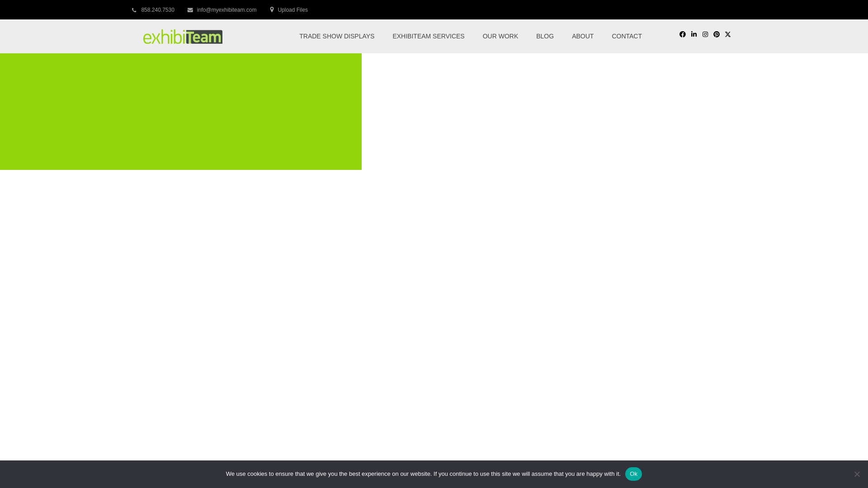Open the Pinterest social icon

pos(716,34)
